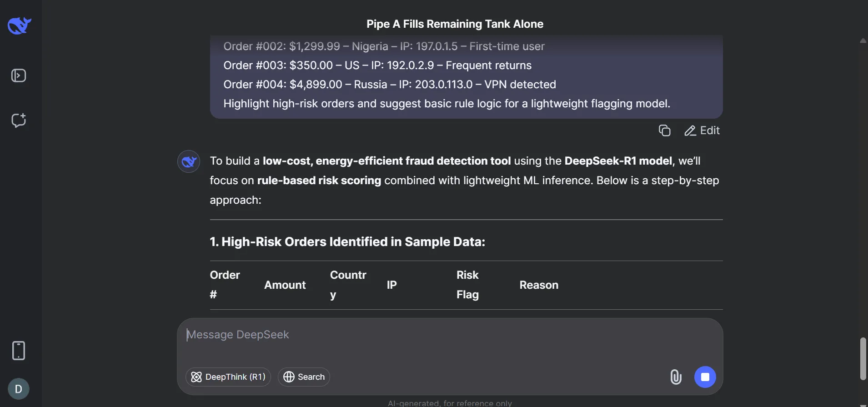The height and width of the screenshot is (407, 868).
Task: Click the Reason column header
Action: (x=539, y=285)
